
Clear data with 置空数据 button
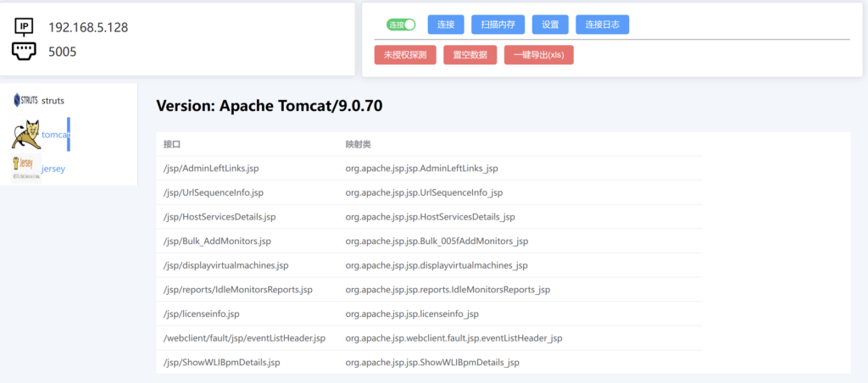pos(470,55)
